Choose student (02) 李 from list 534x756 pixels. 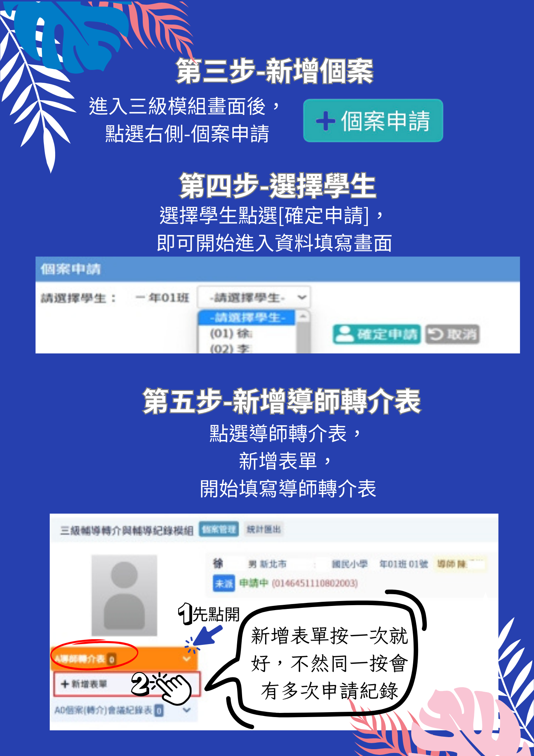pyautogui.click(x=230, y=348)
